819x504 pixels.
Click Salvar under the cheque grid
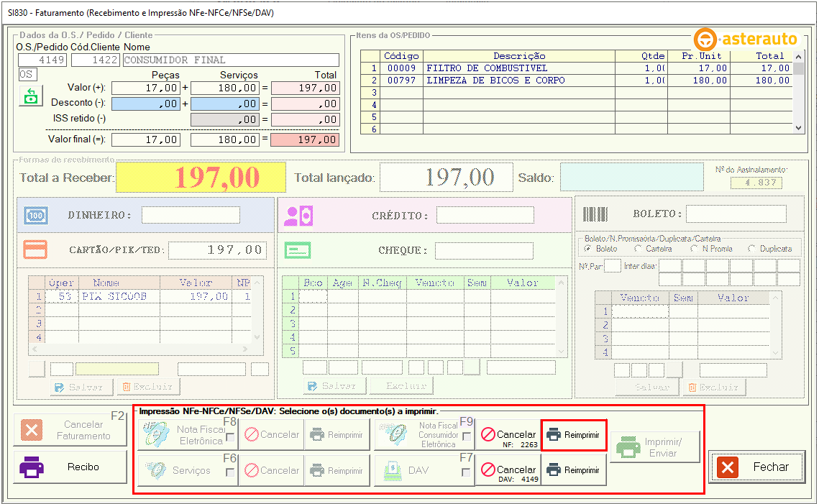point(335,386)
